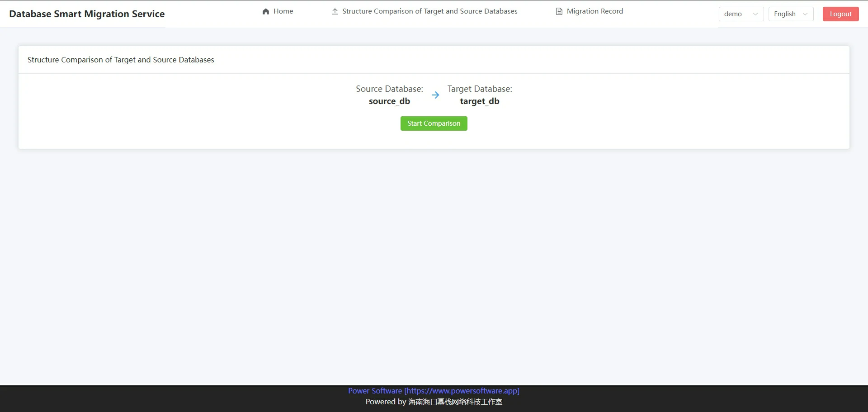Image resolution: width=868 pixels, height=412 pixels.
Task: Click the document icon beside Migration Record
Action: point(559,11)
